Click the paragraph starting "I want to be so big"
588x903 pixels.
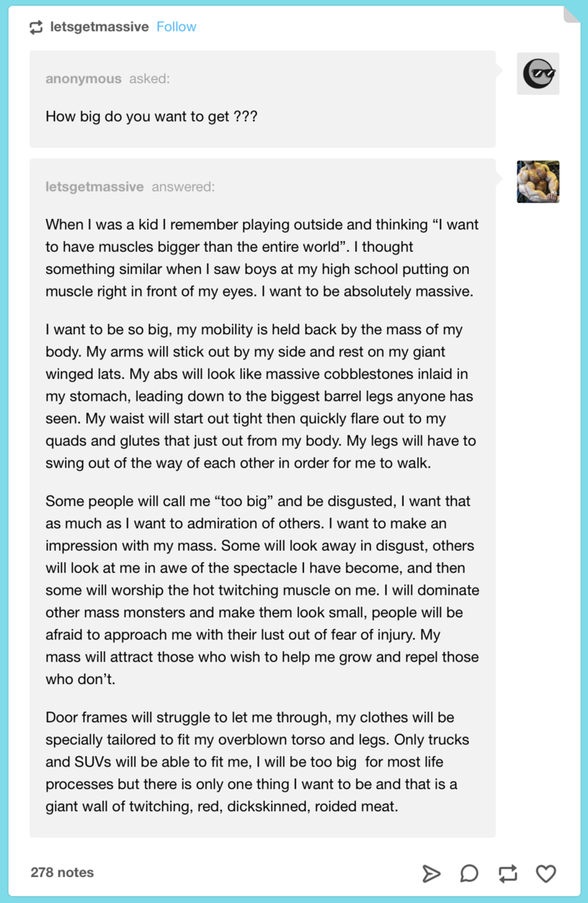[x=262, y=396]
